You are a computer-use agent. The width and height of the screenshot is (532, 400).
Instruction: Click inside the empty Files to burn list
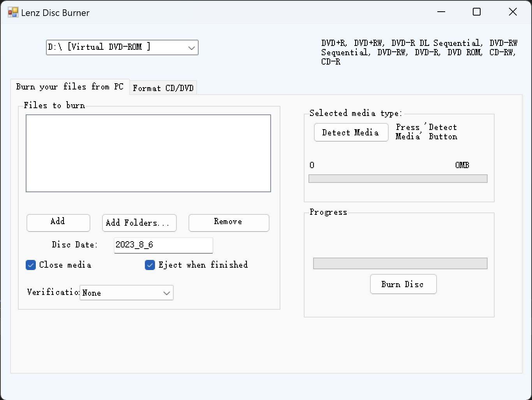pyautogui.click(x=148, y=153)
